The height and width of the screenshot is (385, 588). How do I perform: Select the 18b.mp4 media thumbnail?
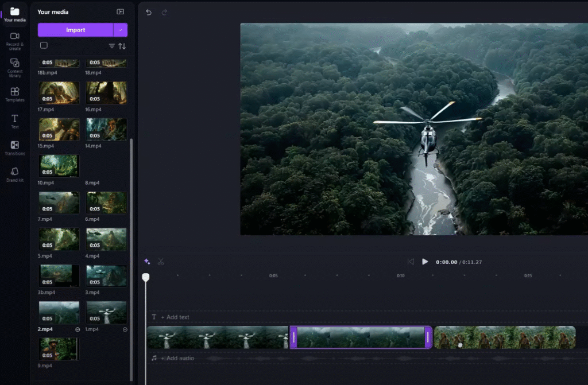(59, 63)
